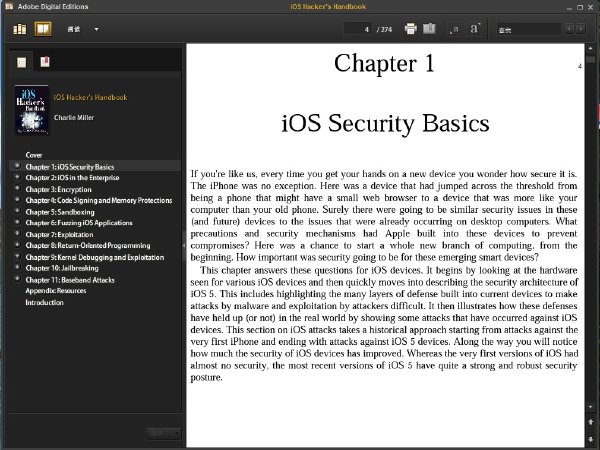Expand Chapter 3: Encryption node

click(x=17, y=188)
